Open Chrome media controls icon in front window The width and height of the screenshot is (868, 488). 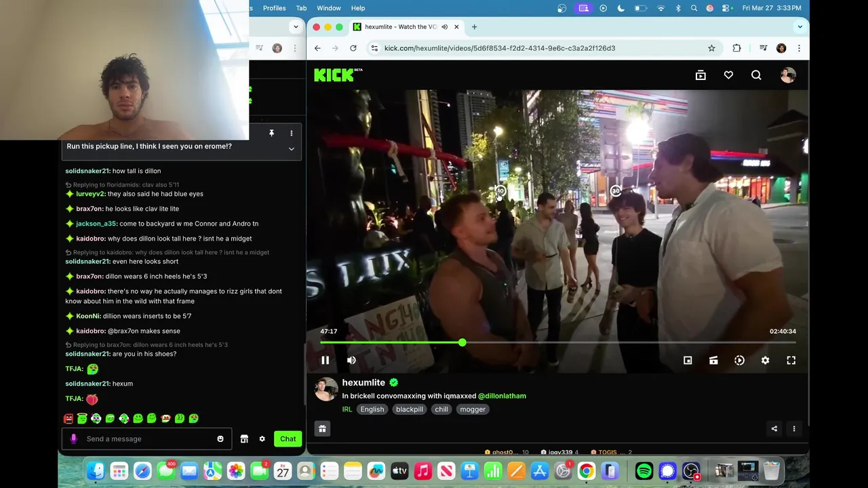[763, 48]
